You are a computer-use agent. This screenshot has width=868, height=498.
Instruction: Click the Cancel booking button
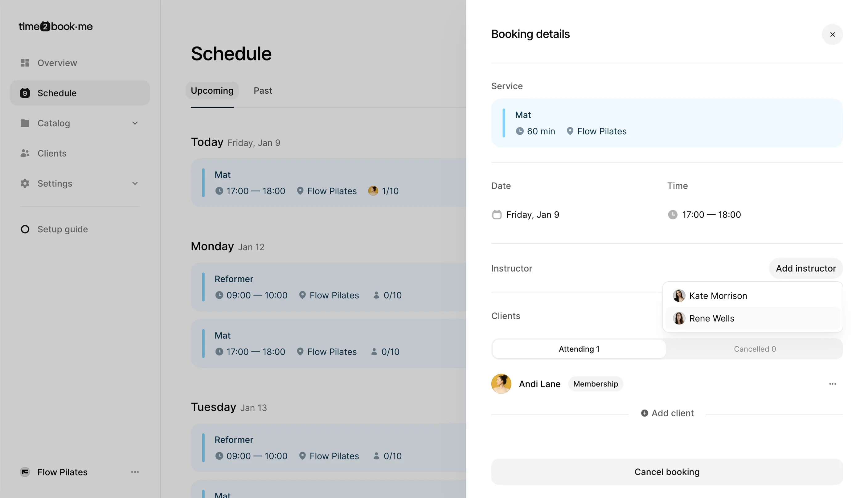click(x=666, y=472)
